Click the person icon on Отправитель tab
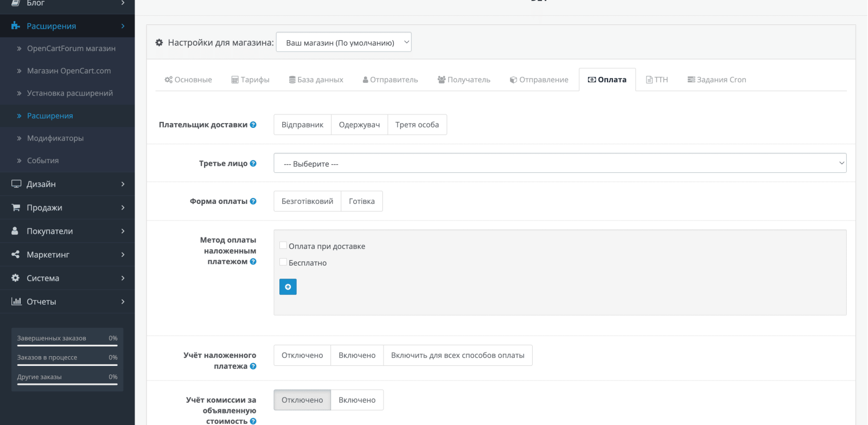Viewport: 868px width, 425px height. pyautogui.click(x=366, y=80)
